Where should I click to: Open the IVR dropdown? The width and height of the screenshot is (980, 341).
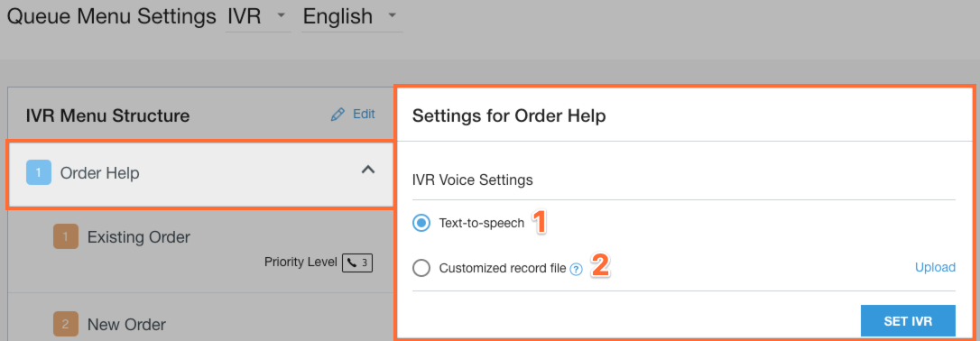pos(258,17)
